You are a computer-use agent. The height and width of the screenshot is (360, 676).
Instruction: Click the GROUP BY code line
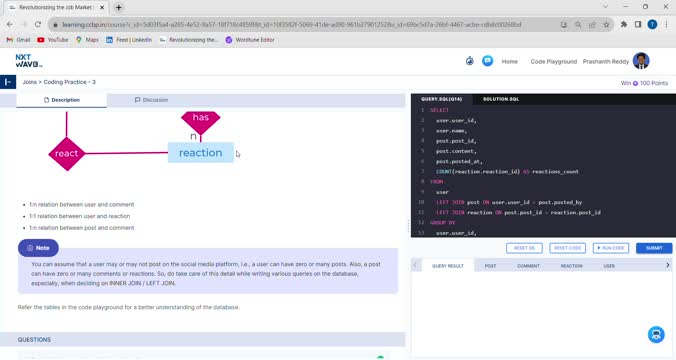coord(442,223)
